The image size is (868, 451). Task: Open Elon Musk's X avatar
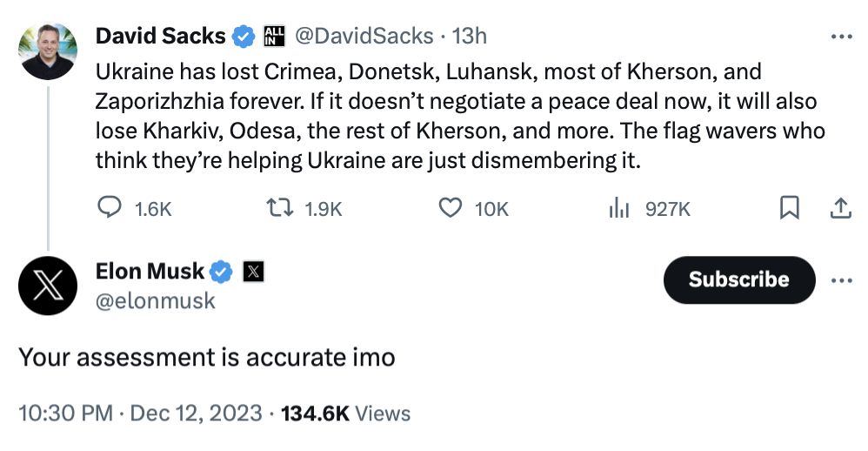pos(48,285)
